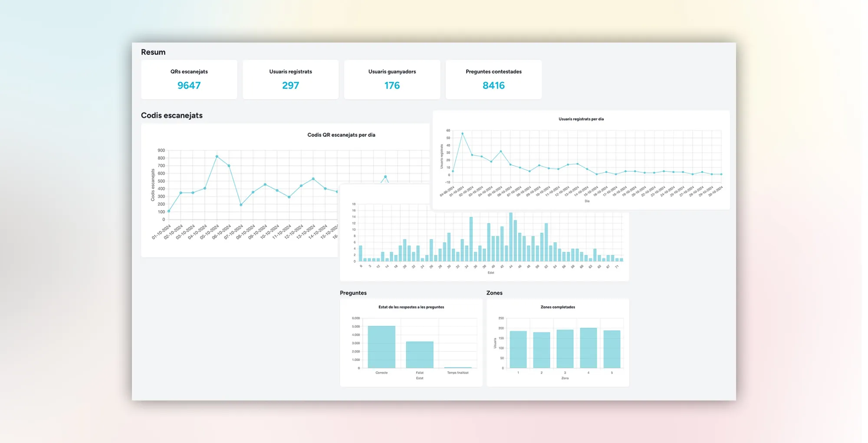Viewport: 868px width, 443px height.
Task: Click the value 9647
Action: [x=189, y=85]
